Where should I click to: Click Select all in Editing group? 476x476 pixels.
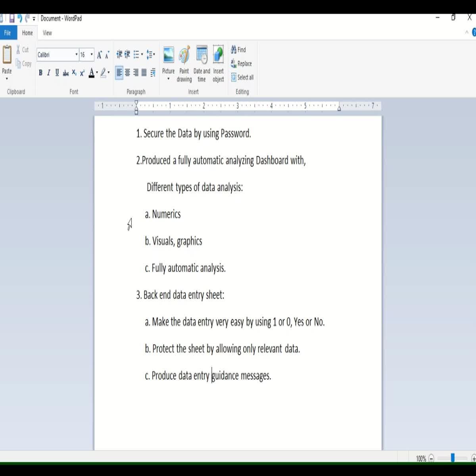[242, 77]
